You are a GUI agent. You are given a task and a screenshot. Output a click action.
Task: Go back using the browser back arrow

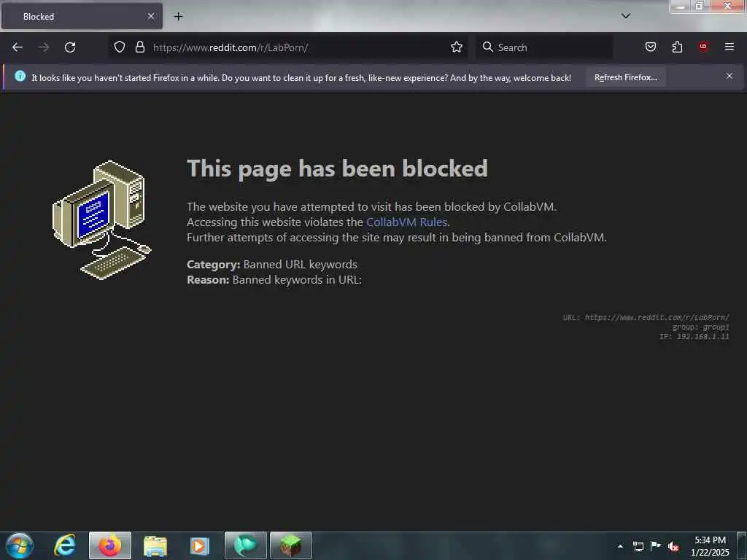pos(18,47)
